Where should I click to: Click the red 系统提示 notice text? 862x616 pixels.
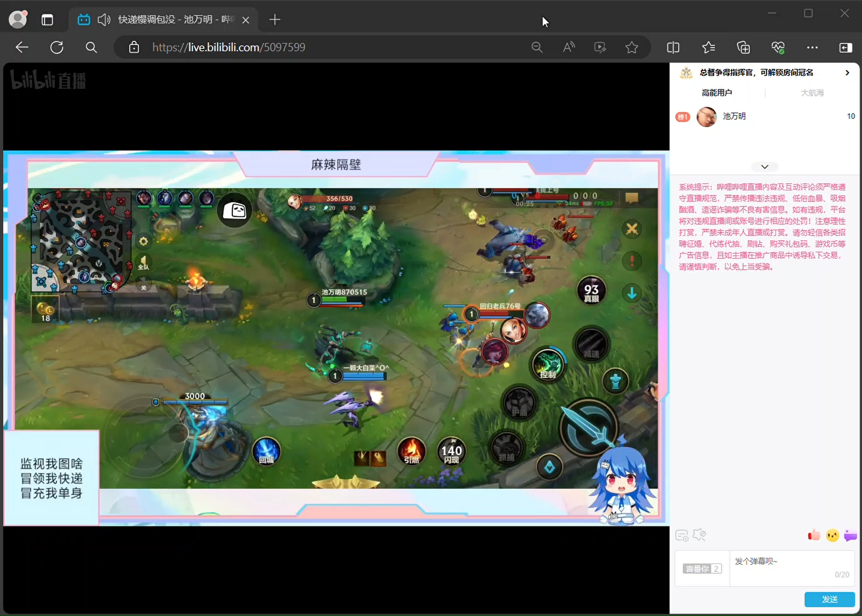coord(762,227)
